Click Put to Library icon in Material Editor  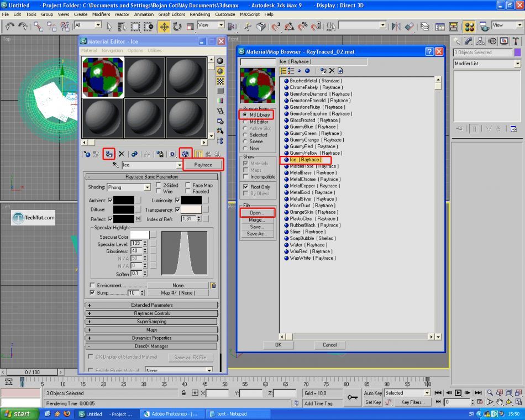pos(160,154)
